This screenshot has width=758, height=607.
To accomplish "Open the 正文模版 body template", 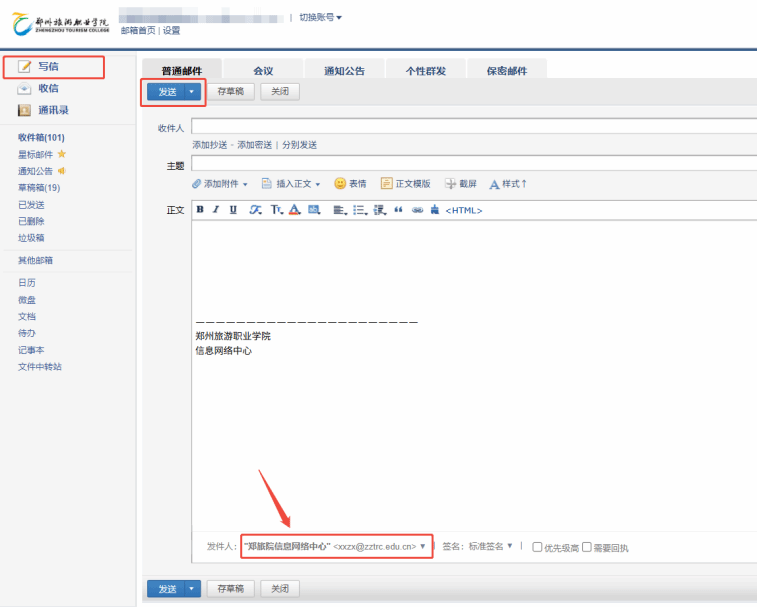I will click(x=406, y=184).
